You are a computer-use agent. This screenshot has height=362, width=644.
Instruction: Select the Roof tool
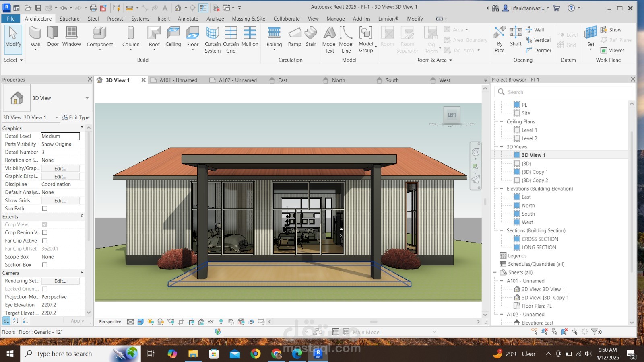point(153,36)
